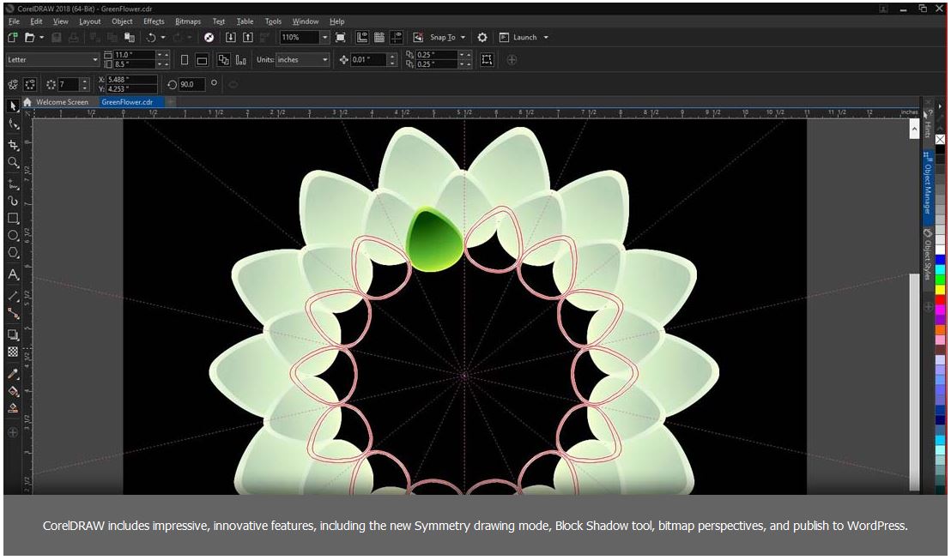The height and width of the screenshot is (560, 951).
Task: Pick the Transparency checkerboard tool
Action: click(x=13, y=352)
